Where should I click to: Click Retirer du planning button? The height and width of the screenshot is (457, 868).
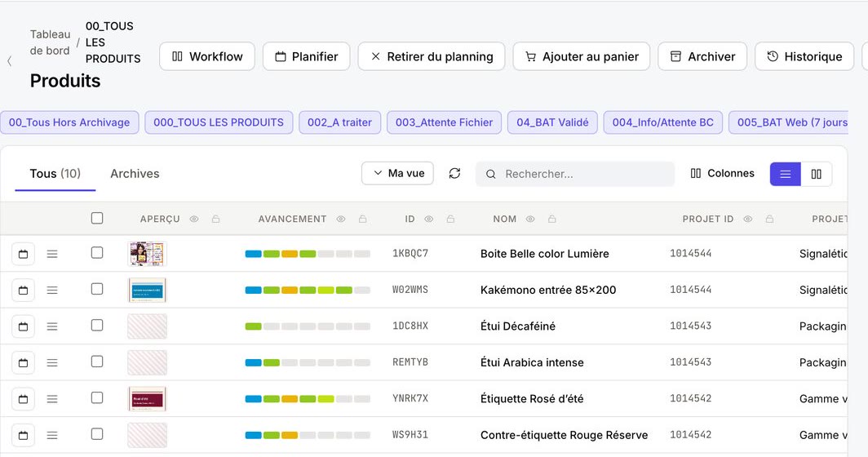tap(432, 56)
